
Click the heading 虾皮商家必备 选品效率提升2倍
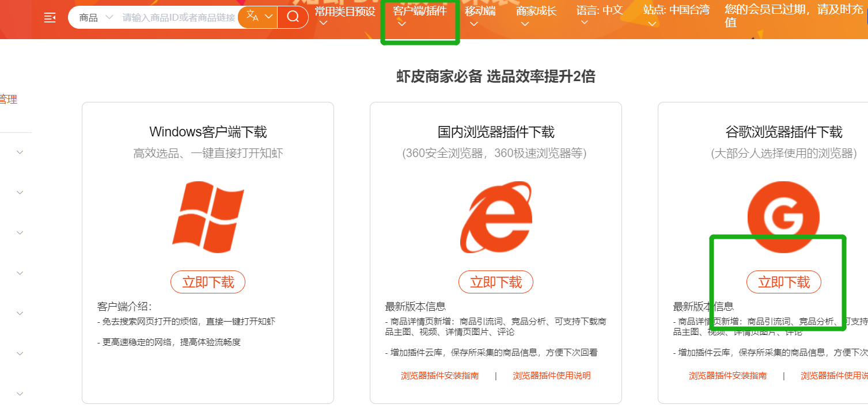pos(496,76)
